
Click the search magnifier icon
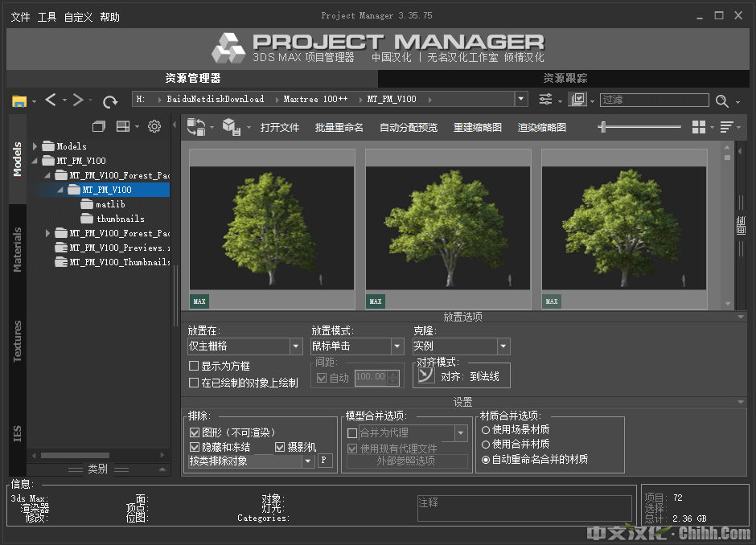coord(721,100)
